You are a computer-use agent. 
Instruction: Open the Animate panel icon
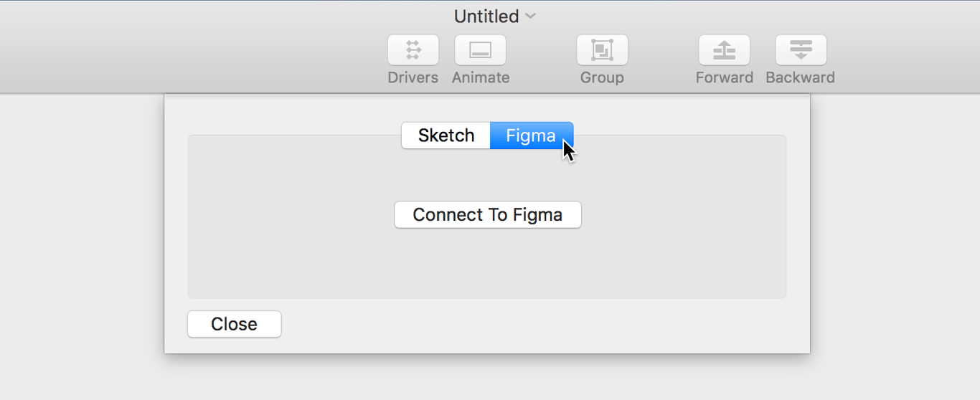coord(480,50)
